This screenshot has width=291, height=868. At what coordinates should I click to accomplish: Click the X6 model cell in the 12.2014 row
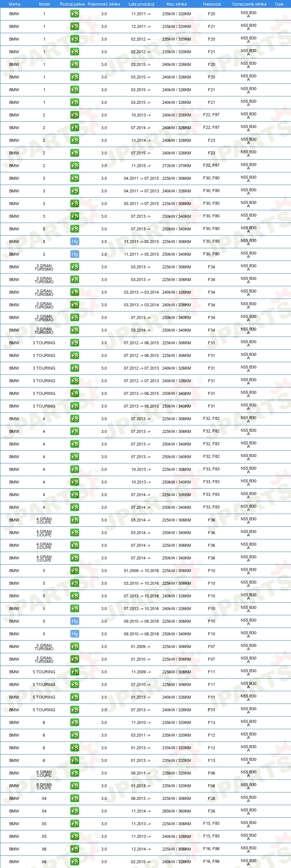click(x=44, y=849)
